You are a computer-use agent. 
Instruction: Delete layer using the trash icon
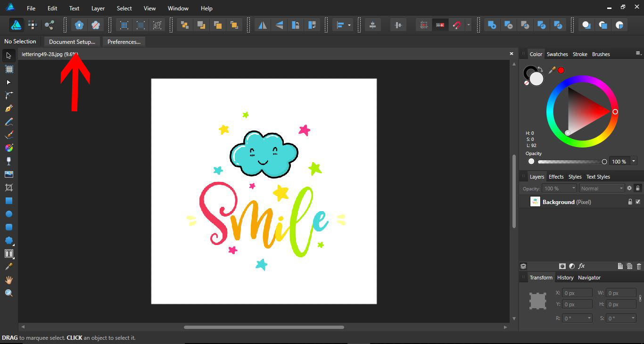tap(639, 266)
